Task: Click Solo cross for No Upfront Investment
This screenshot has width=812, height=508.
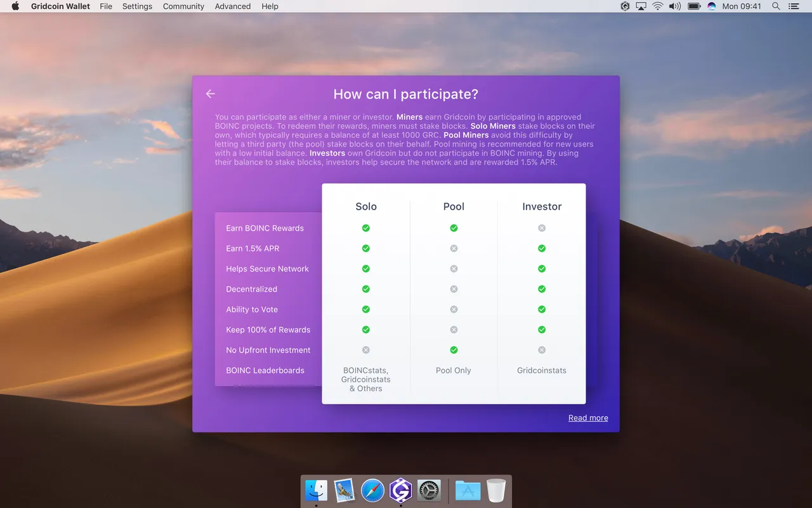Action: click(366, 350)
